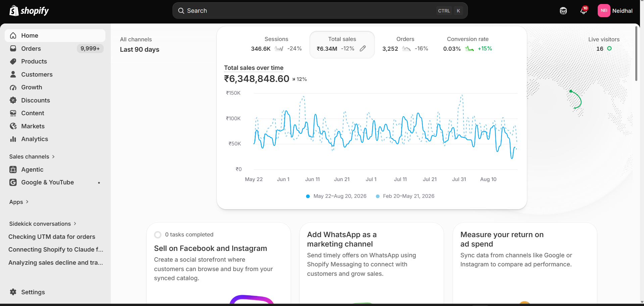Viewport: 644px width, 306px height.
Task: Toggle the 0 tasks completed circle
Action: tap(158, 235)
